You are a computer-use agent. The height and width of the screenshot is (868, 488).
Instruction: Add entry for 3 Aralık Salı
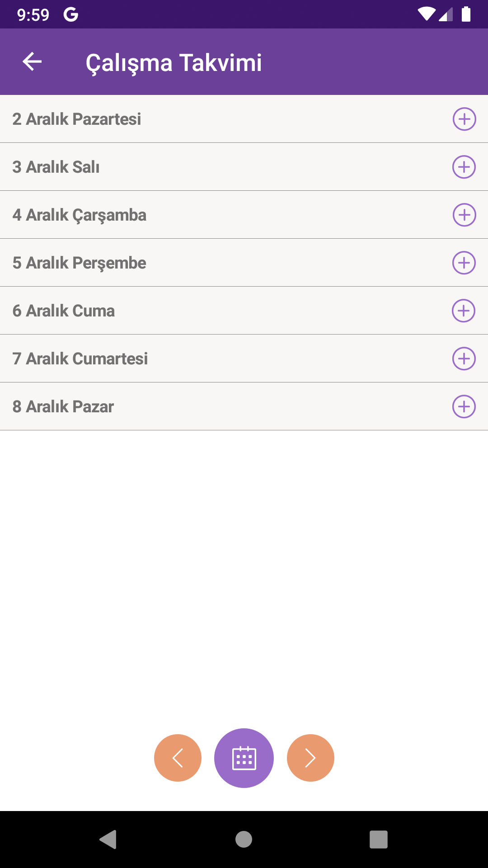pyautogui.click(x=464, y=167)
